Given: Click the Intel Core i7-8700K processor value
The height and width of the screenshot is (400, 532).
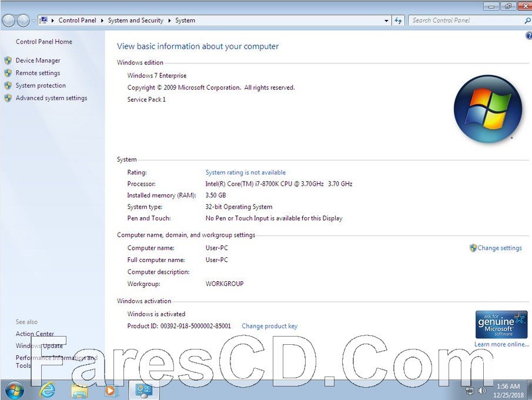Looking at the screenshot, I should (279, 184).
